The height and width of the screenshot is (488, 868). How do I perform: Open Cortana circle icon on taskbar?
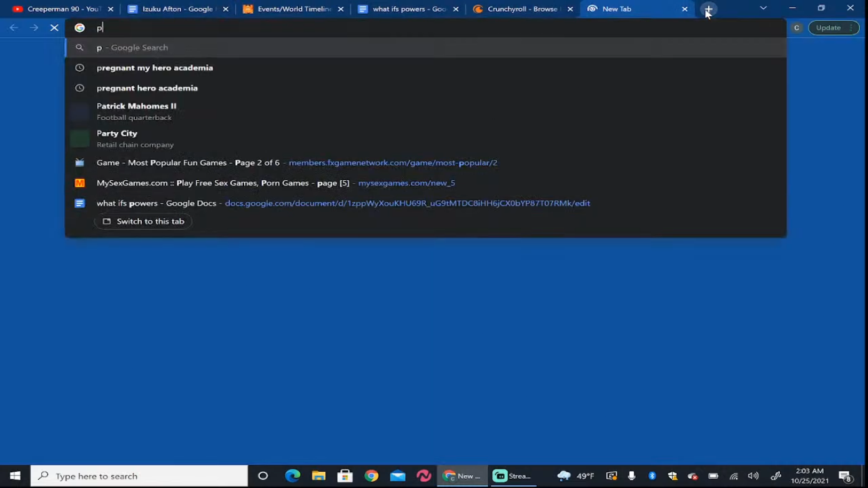click(263, 476)
